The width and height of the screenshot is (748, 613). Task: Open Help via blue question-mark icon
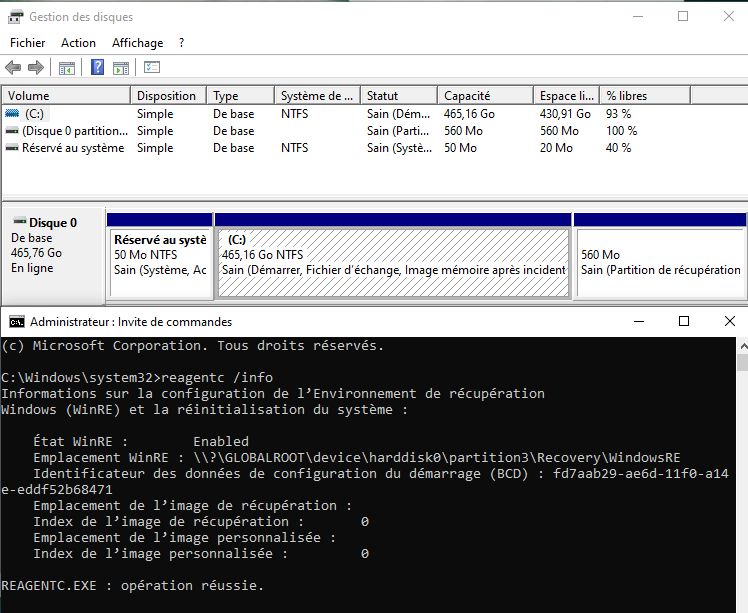point(97,67)
